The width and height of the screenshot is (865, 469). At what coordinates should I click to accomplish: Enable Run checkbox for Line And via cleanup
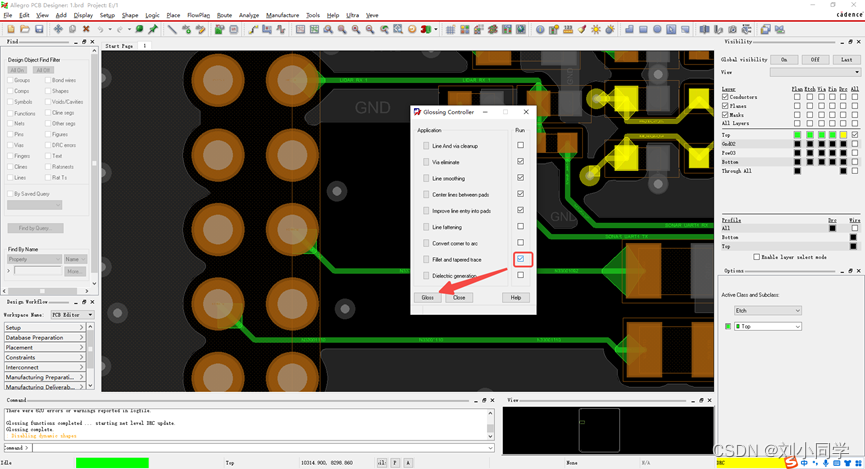pos(520,146)
